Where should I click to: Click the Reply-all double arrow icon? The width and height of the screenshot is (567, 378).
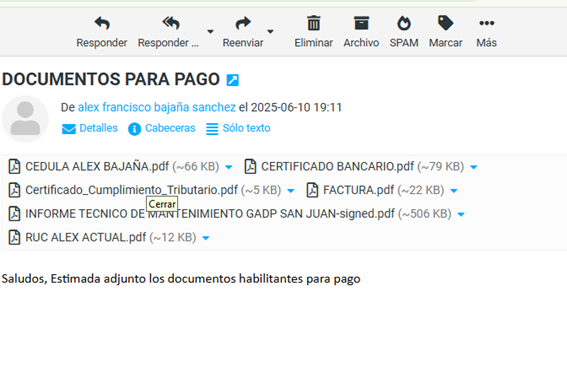(171, 24)
